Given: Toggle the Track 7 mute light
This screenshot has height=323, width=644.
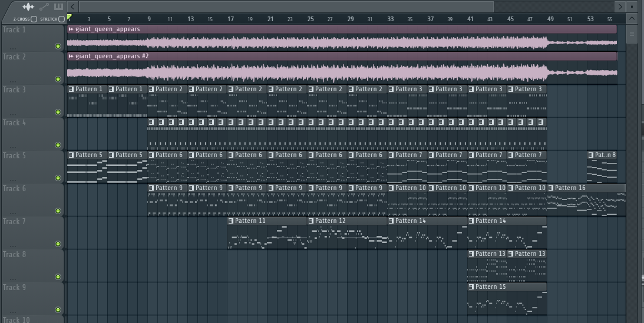Looking at the screenshot, I should pyautogui.click(x=58, y=244).
